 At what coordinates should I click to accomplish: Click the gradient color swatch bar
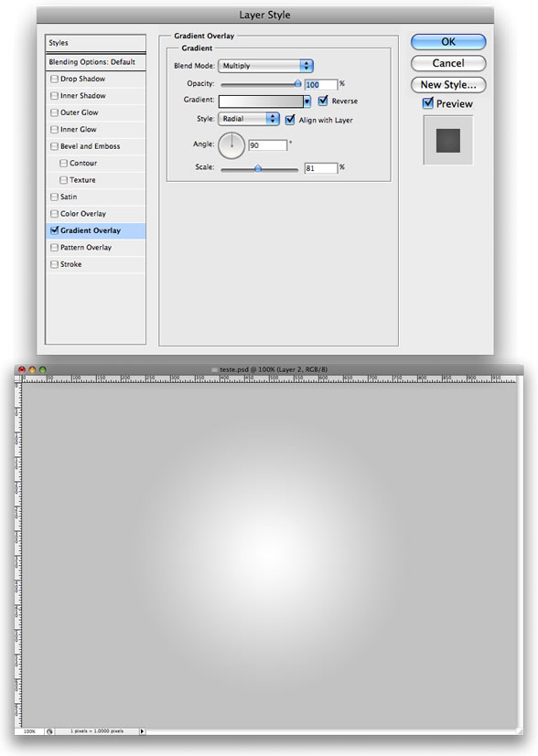pyautogui.click(x=261, y=101)
